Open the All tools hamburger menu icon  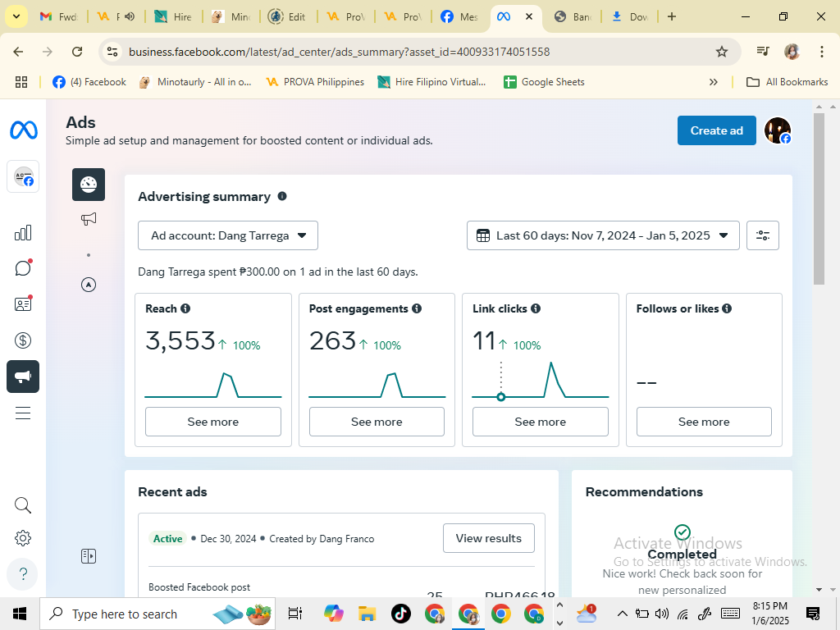23,413
